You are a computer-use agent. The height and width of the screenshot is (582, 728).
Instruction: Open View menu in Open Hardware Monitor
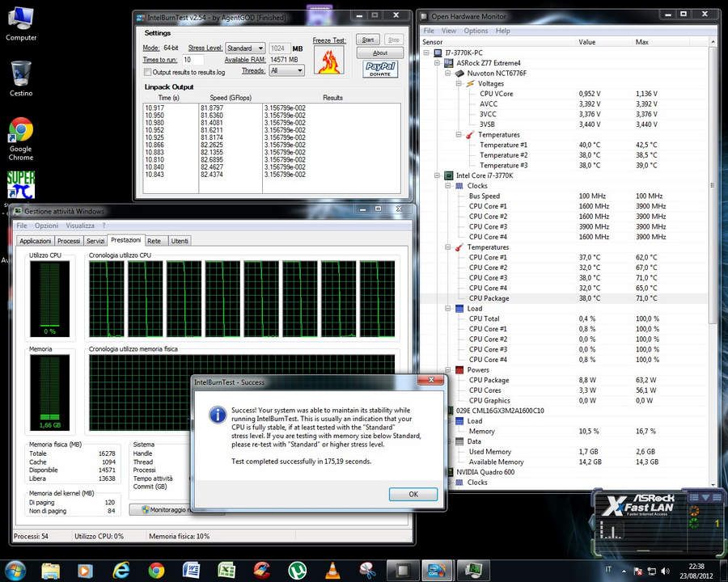tap(448, 31)
